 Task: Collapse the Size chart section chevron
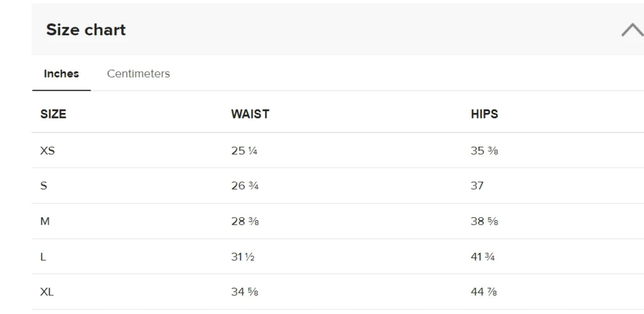[x=632, y=30]
